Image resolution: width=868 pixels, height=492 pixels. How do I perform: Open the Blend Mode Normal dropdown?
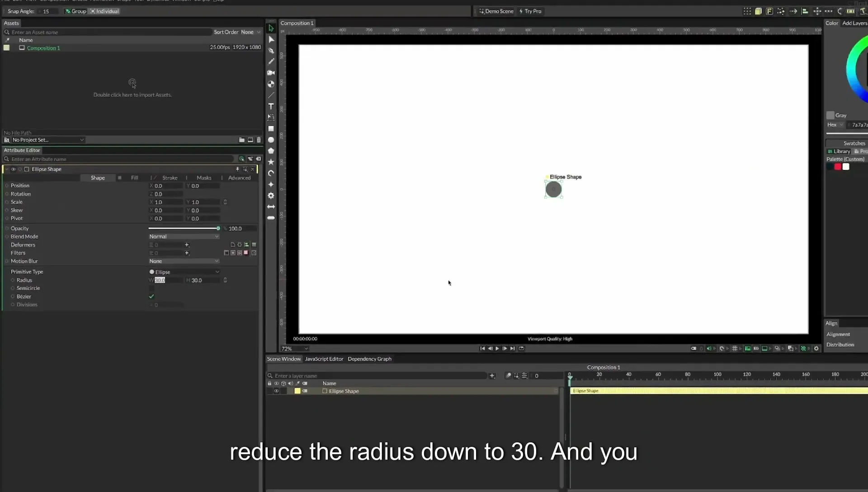pos(184,237)
